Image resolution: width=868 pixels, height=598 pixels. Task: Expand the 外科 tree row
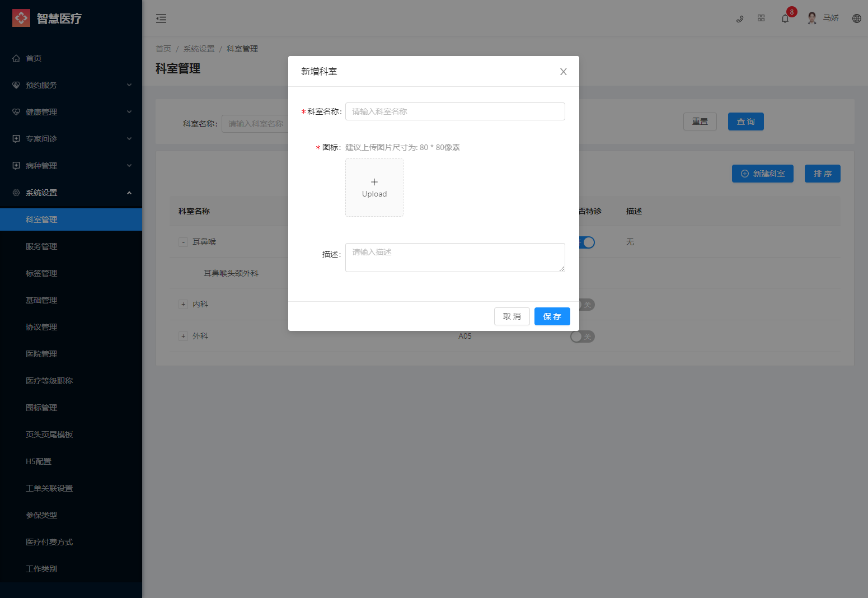[183, 336]
